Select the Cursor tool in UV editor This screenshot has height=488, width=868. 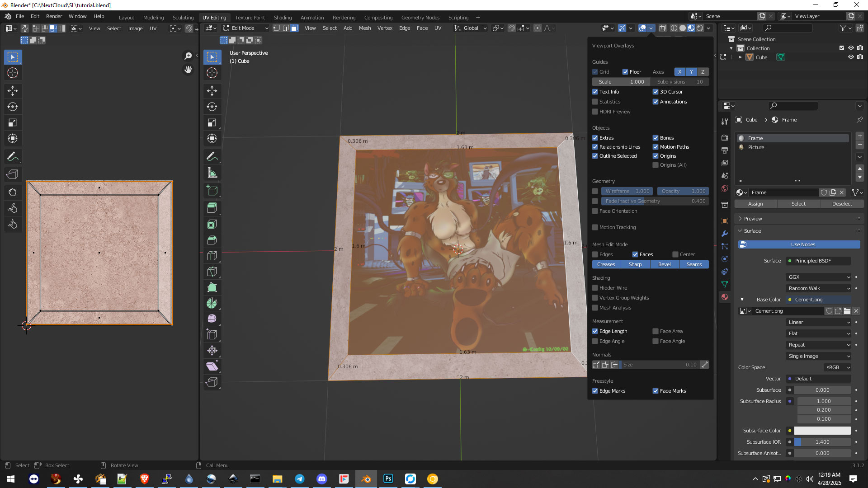13,73
